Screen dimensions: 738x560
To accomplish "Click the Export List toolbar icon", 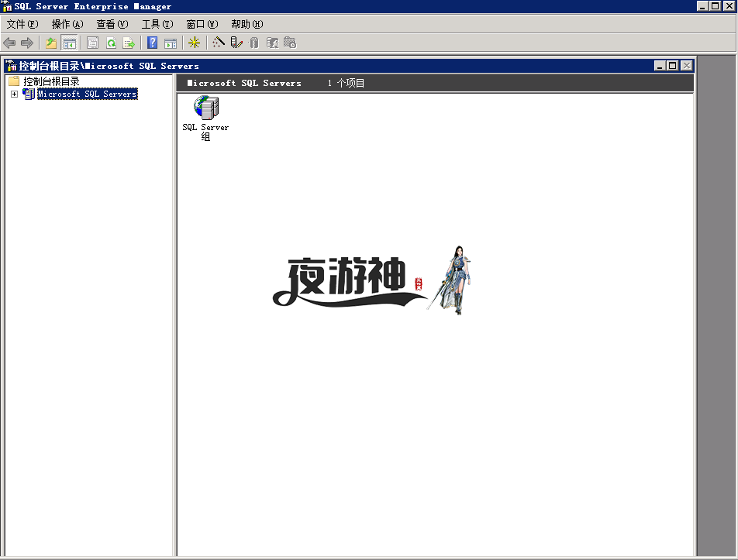I will pos(129,43).
